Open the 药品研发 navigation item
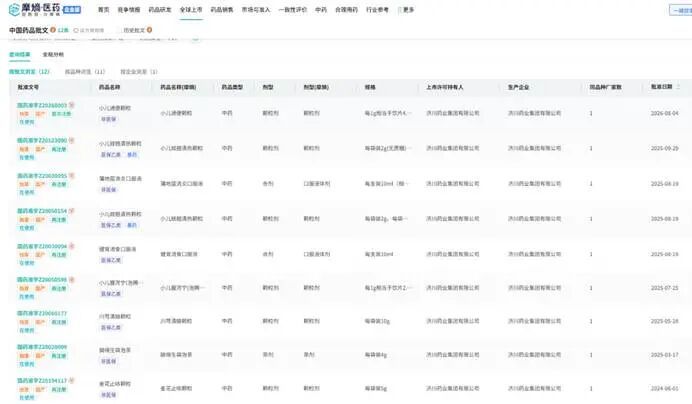The height and width of the screenshot is (404, 692). coord(160,10)
